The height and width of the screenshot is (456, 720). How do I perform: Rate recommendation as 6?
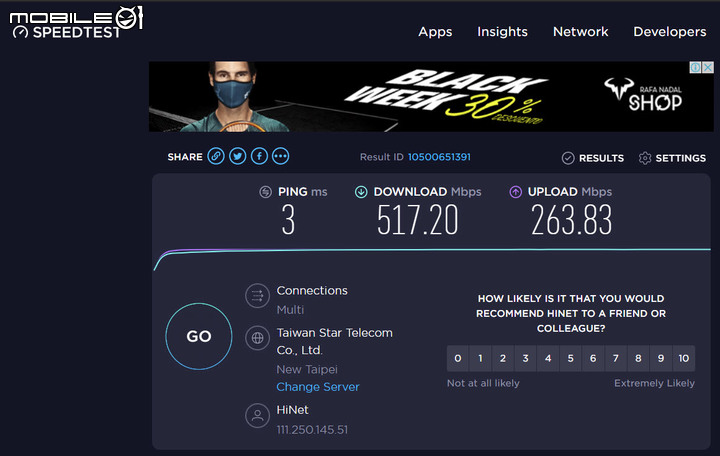click(593, 358)
